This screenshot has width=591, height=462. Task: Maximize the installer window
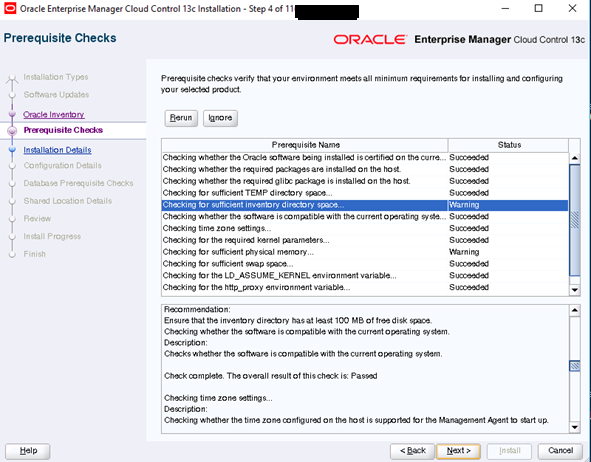539,8
